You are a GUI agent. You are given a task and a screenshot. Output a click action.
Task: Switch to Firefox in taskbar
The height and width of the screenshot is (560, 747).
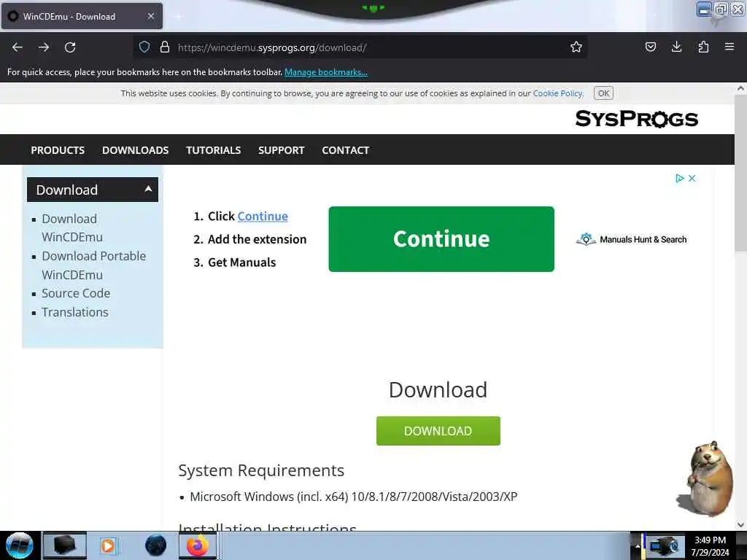point(198,545)
